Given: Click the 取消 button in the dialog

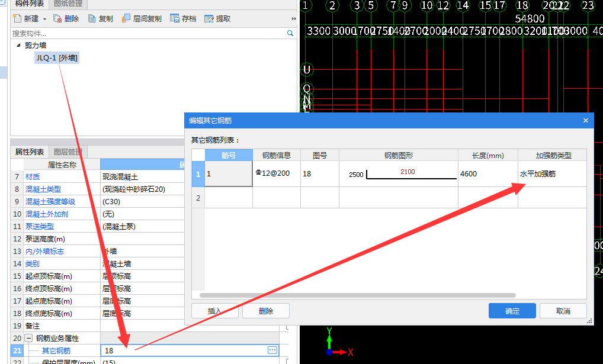Looking at the screenshot, I should tap(563, 311).
